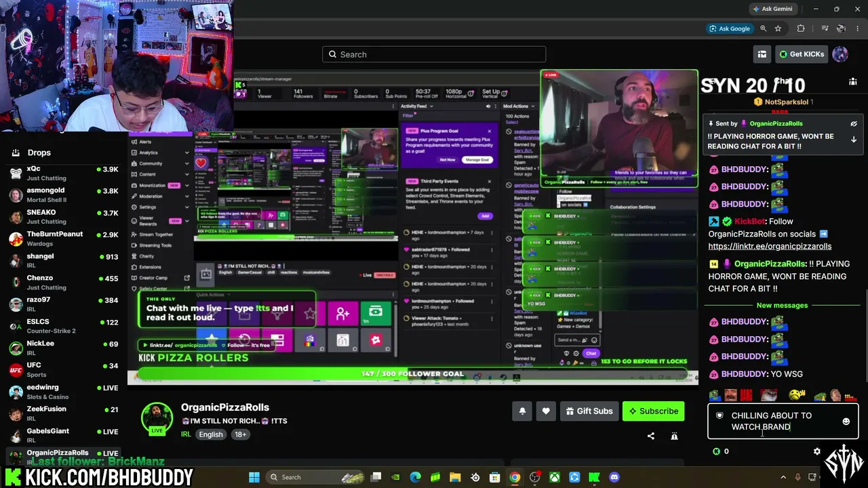Open the Chrome three-dot menu

point(856,28)
